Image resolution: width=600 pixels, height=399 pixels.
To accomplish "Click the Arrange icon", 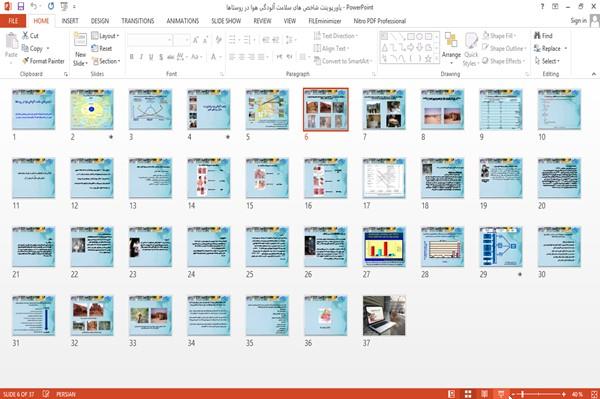I will (451, 40).
